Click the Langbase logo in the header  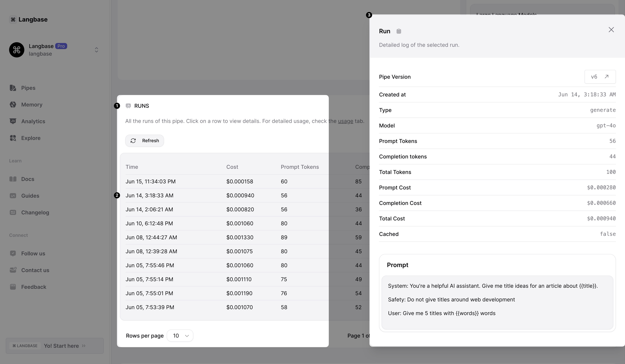click(29, 20)
